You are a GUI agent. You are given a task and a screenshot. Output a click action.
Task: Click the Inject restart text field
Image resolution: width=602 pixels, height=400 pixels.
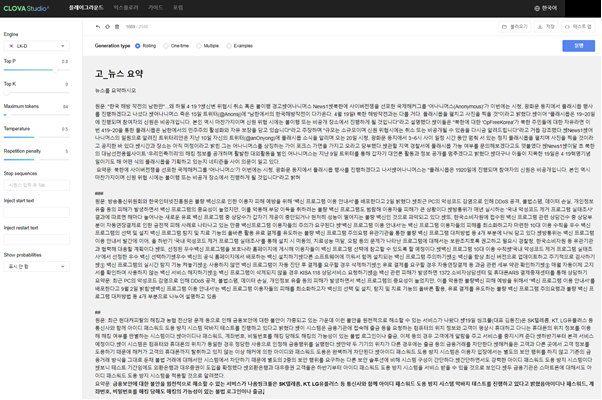click(36, 240)
